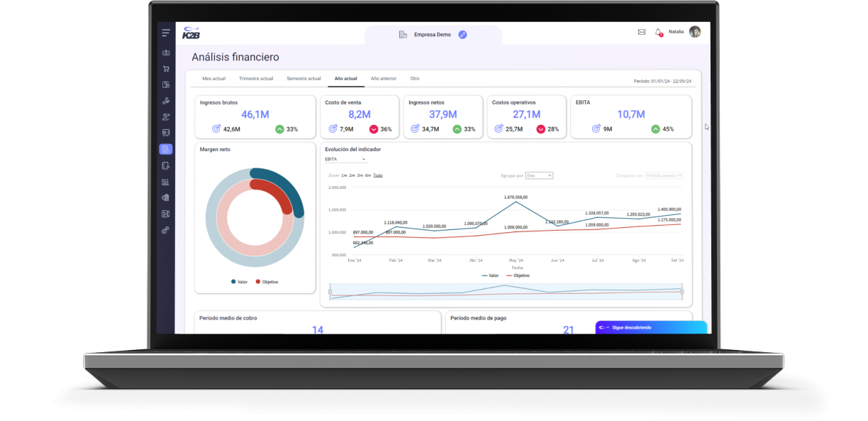Screen dimensions: 868x421
Task: Open the EBITA indicator dropdown
Action: coord(345,159)
